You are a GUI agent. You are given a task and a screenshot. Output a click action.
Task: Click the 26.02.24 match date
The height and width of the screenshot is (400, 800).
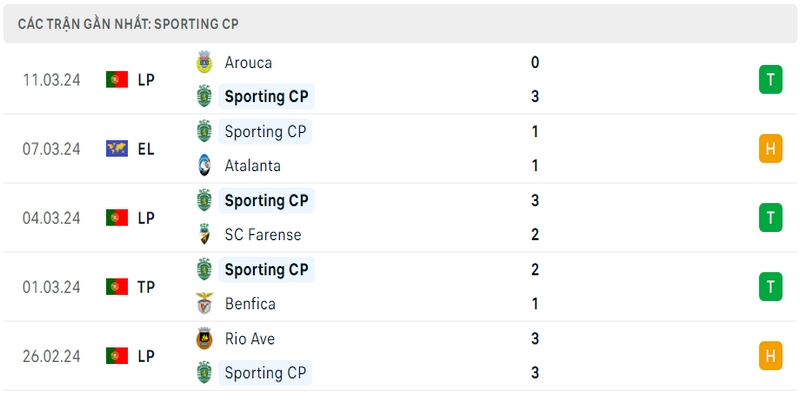tap(51, 355)
